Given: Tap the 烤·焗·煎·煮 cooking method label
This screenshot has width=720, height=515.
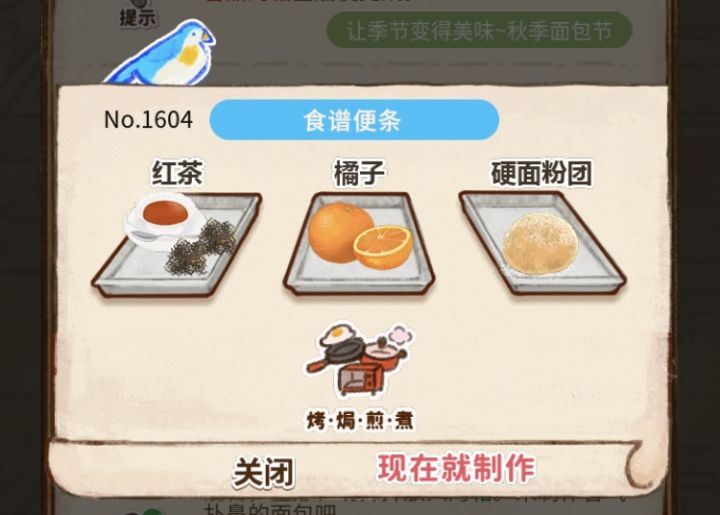Looking at the screenshot, I should pyautogui.click(x=360, y=420).
